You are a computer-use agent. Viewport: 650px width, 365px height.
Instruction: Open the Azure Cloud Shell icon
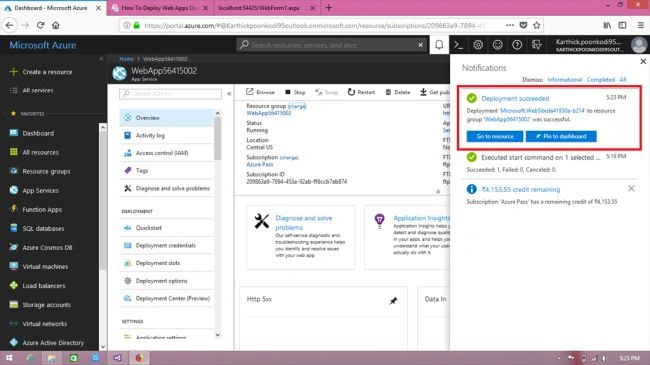(458, 45)
